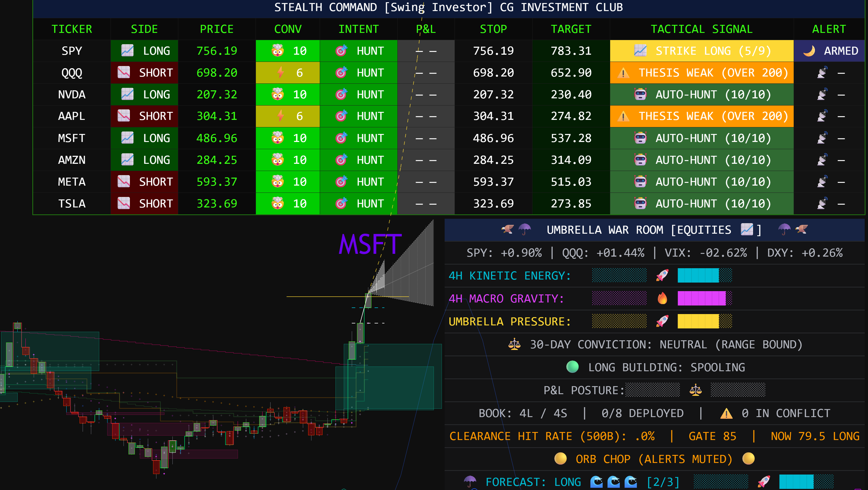Image resolution: width=868 pixels, height=490 pixels.
Task: Click the INTENT column header
Action: [x=358, y=29]
